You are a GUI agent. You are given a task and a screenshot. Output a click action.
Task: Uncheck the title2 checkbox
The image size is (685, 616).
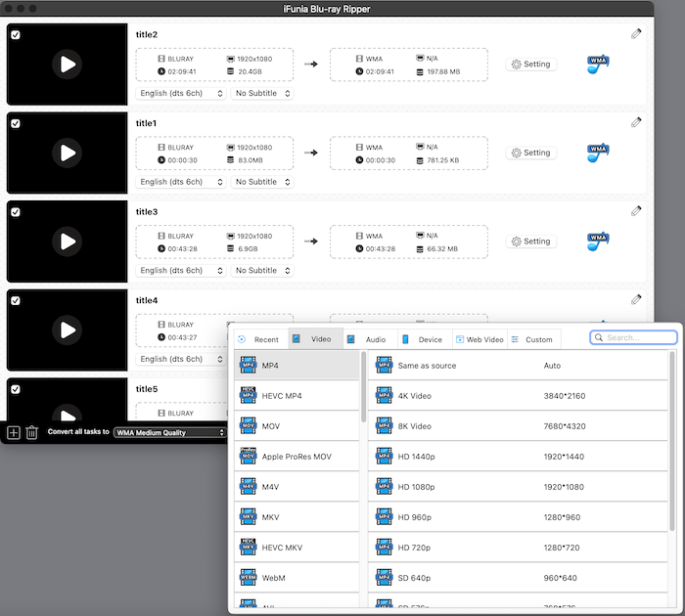coord(15,34)
